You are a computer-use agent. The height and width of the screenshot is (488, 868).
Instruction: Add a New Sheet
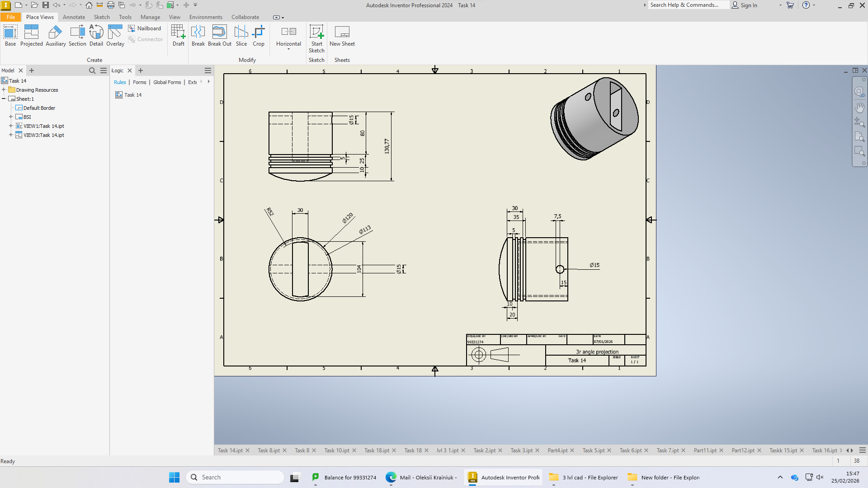(342, 36)
